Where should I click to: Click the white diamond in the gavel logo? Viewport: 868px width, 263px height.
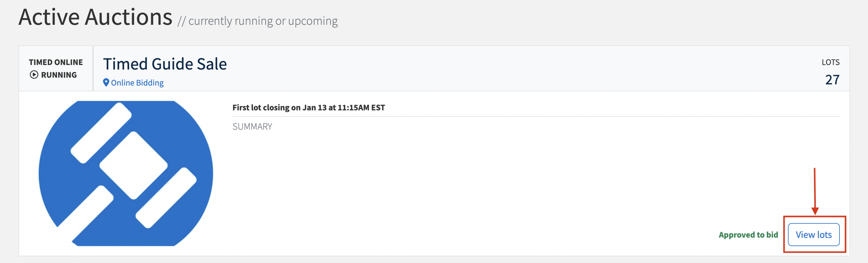click(133, 165)
